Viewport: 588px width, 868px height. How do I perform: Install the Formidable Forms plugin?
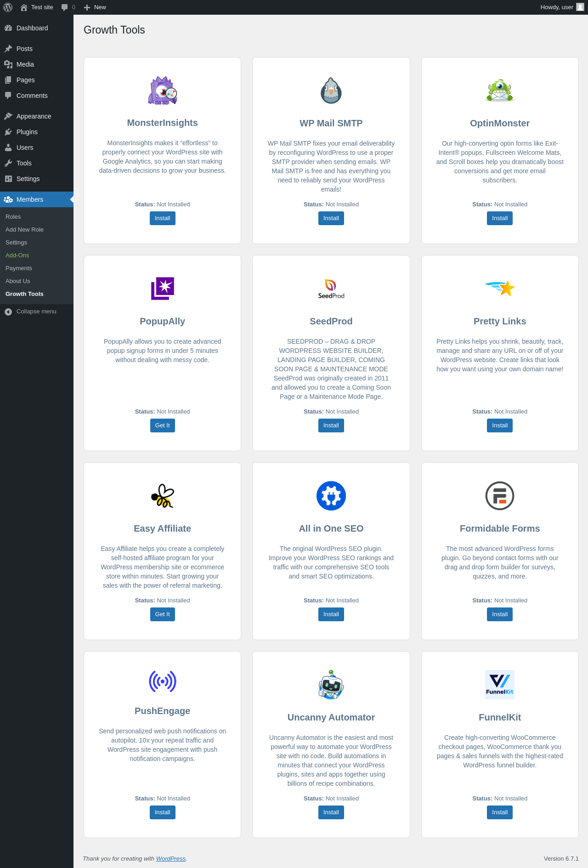pyautogui.click(x=500, y=614)
